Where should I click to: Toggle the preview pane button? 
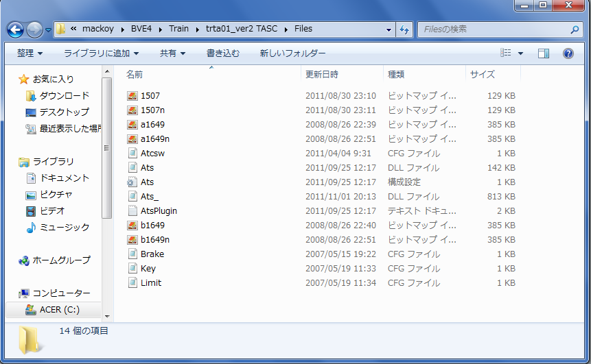tap(544, 53)
